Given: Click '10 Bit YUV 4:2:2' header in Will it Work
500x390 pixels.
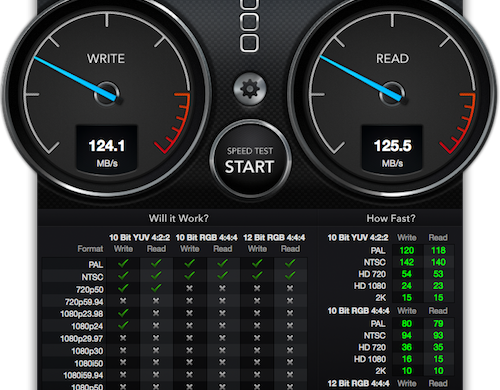Looking at the screenshot, I should pyautogui.click(x=139, y=237).
